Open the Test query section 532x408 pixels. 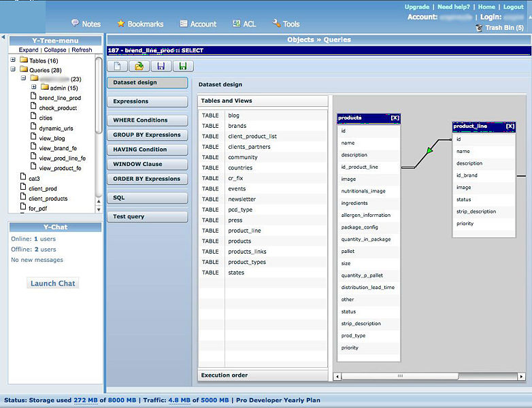(x=146, y=217)
